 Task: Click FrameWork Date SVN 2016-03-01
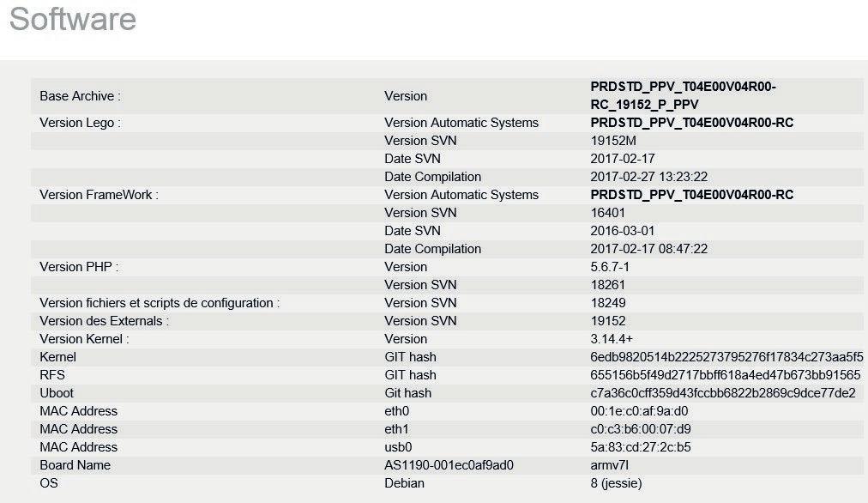623,230
